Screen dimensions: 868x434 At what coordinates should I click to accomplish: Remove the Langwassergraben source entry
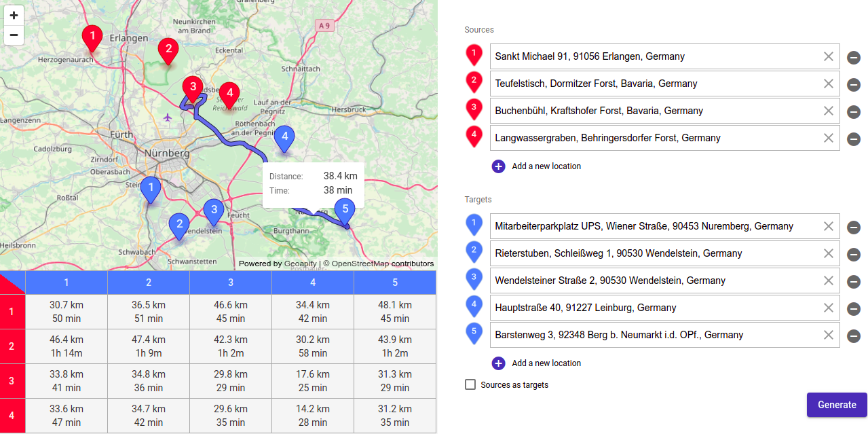(x=854, y=139)
